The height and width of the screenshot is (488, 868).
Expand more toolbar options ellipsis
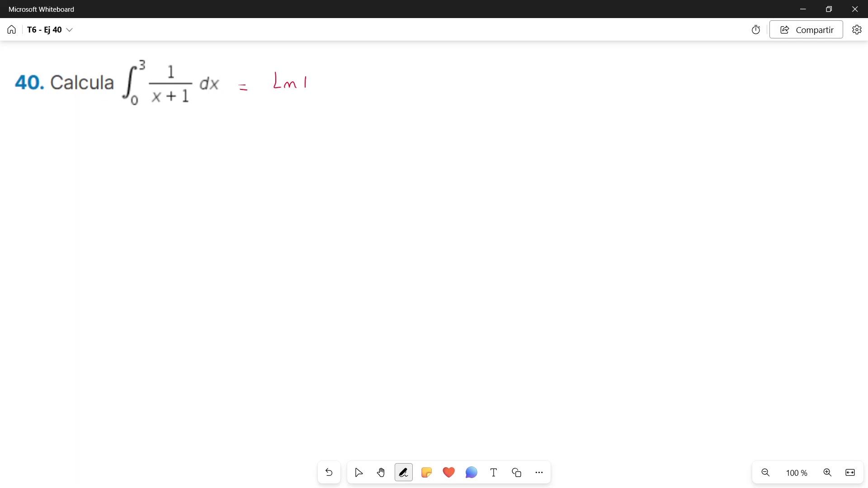tap(539, 472)
